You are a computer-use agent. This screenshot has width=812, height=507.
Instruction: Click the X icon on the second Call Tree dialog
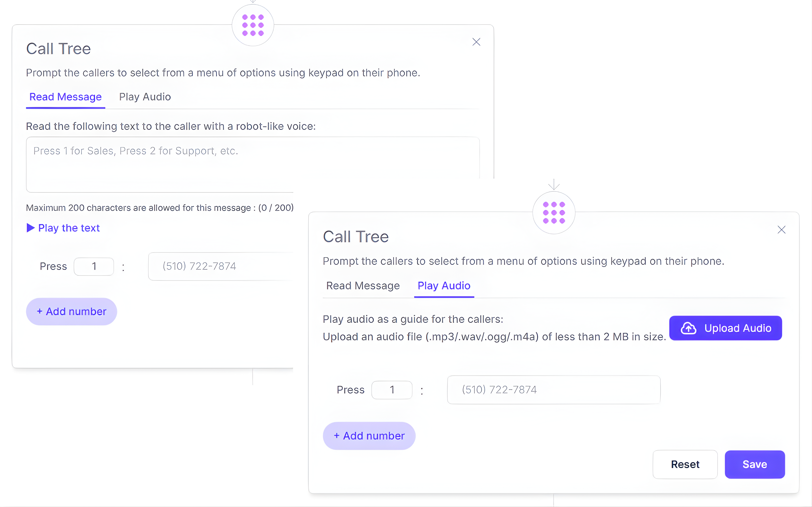tap(782, 230)
